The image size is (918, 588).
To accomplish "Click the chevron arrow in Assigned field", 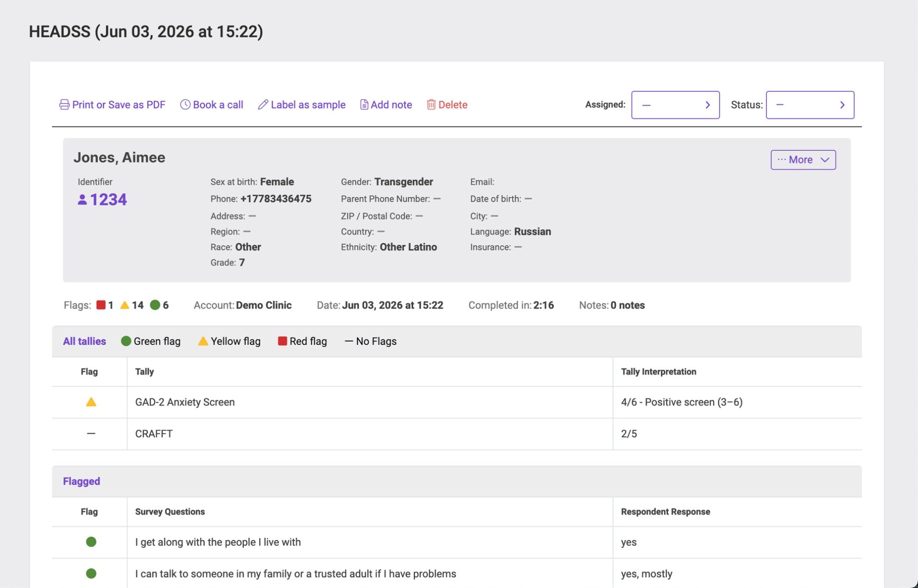I will 708,105.
